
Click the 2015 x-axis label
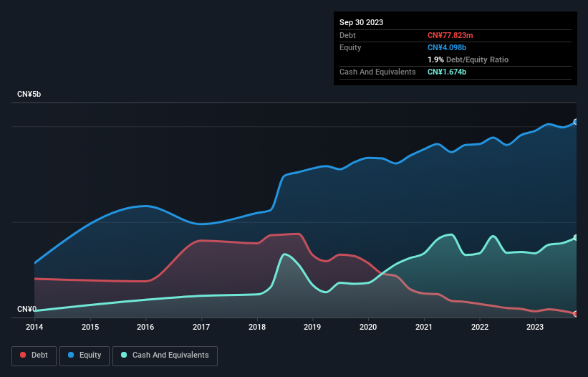tap(90, 327)
